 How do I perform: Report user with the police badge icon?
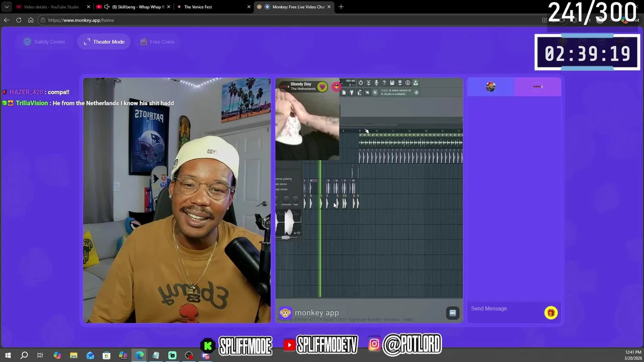[336, 86]
